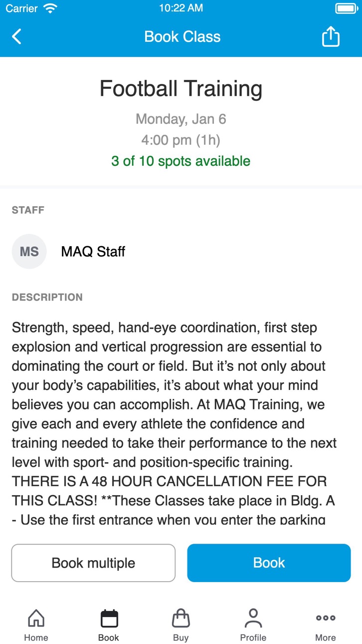The image size is (362, 644).
Task: Tap the Book Class header title
Action: [x=182, y=36]
